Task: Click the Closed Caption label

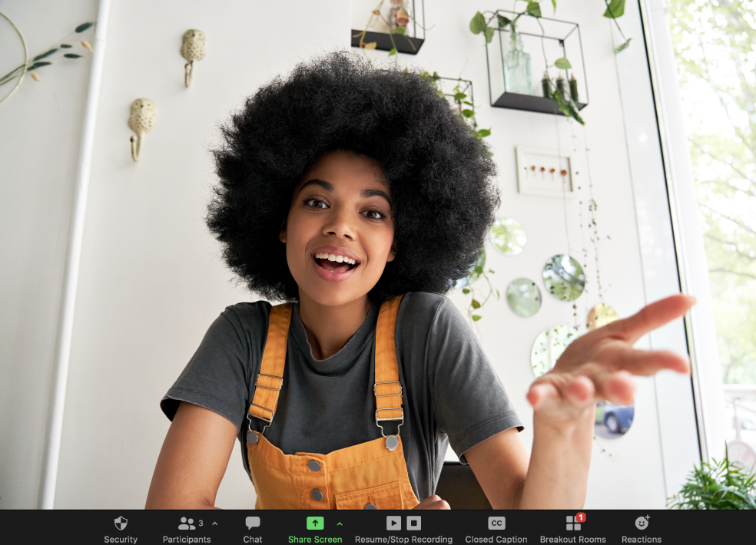Action: (496, 539)
